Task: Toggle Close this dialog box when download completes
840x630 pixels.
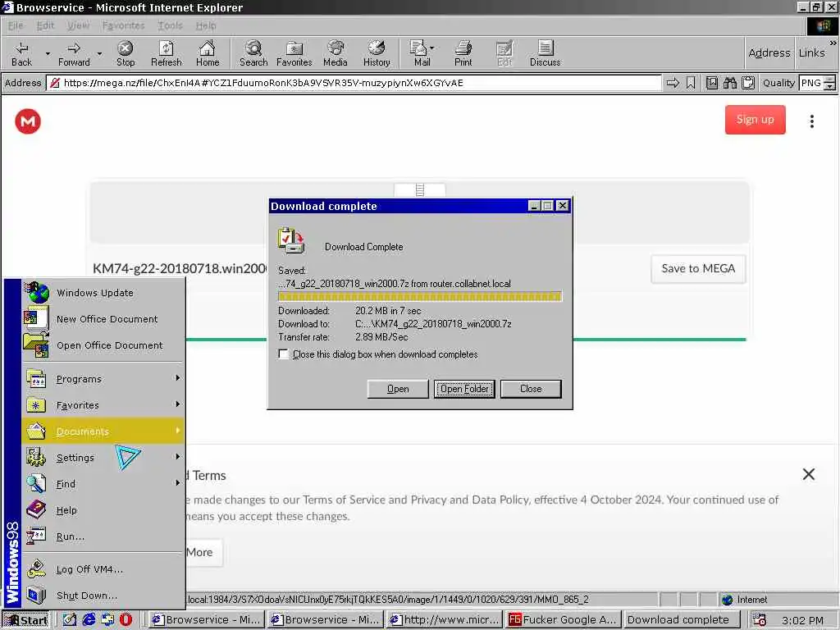Action: [283, 354]
